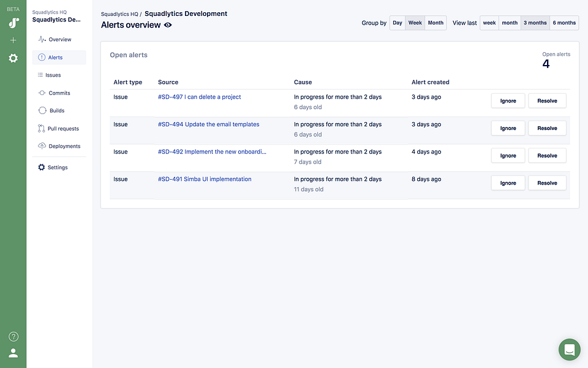Image resolution: width=588 pixels, height=368 pixels.
Task: Click the Cause column header
Action: coord(303,82)
